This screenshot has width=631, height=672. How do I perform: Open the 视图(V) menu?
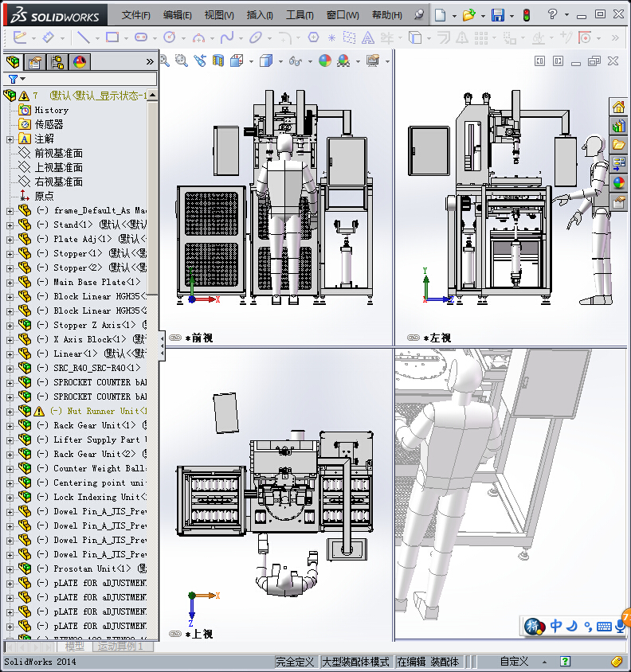(219, 15)
